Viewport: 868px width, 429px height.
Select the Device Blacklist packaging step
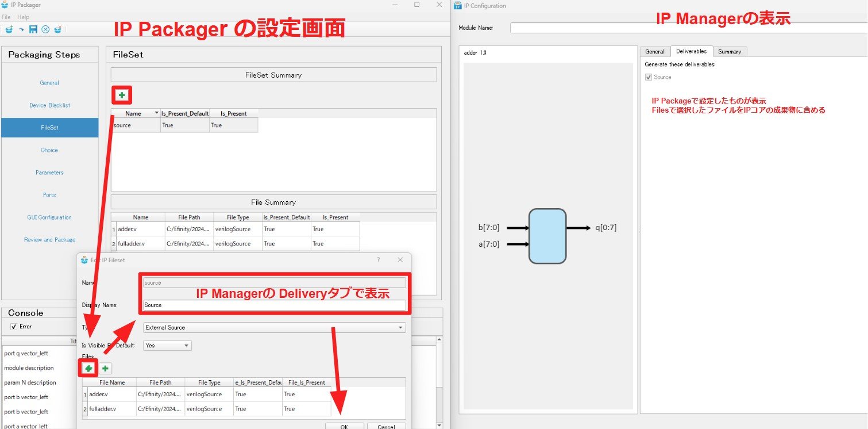tap(49, 105)
